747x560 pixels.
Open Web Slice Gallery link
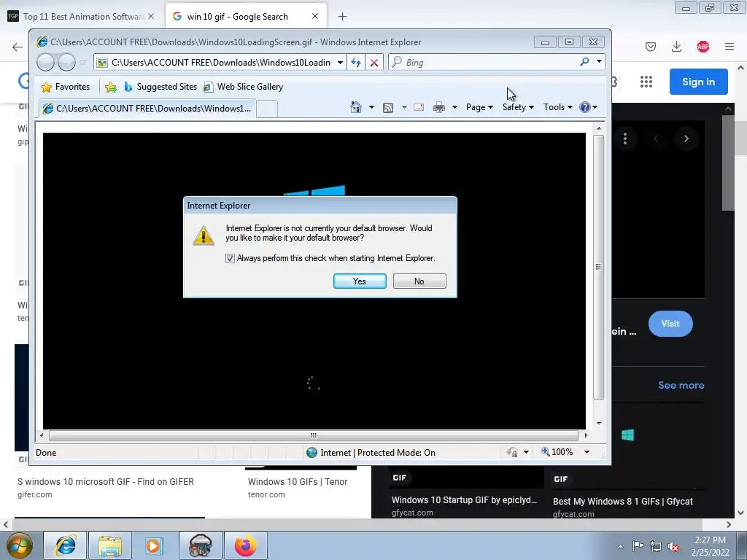pyautogui.click(x=243, y=87)
